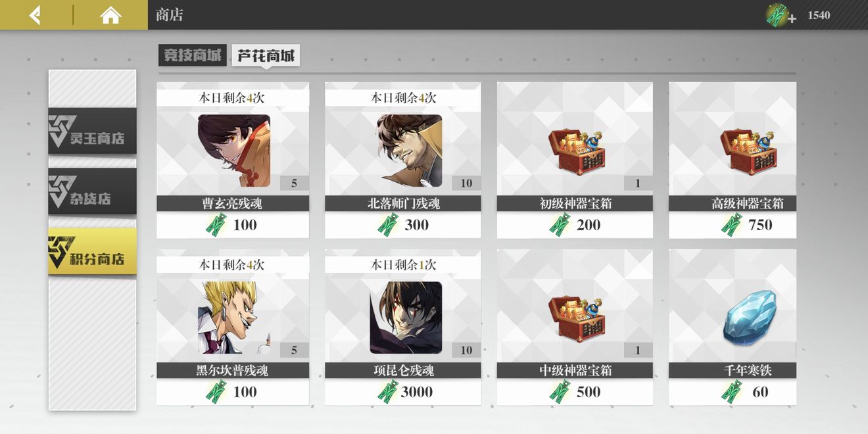This screenshot has height=434, width=868.
Task: Choose the 项昆仑残魂 character portrait
Action: click(x=406, y=318)
